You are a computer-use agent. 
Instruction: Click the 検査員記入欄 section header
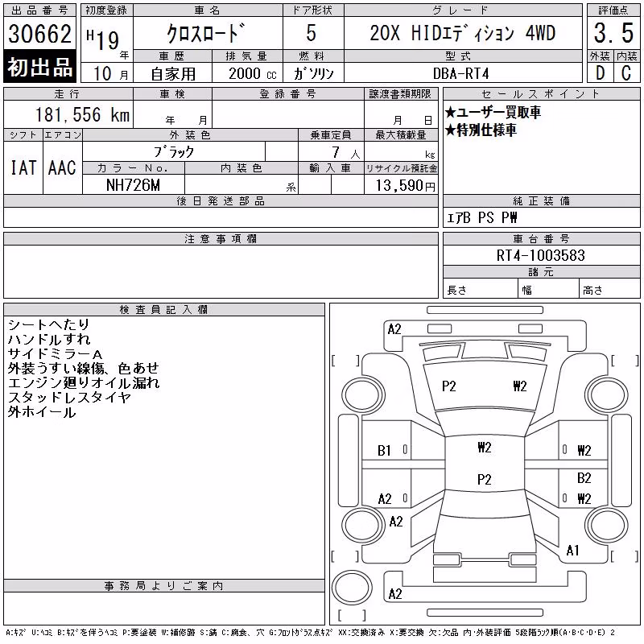(x=164, y=310)
